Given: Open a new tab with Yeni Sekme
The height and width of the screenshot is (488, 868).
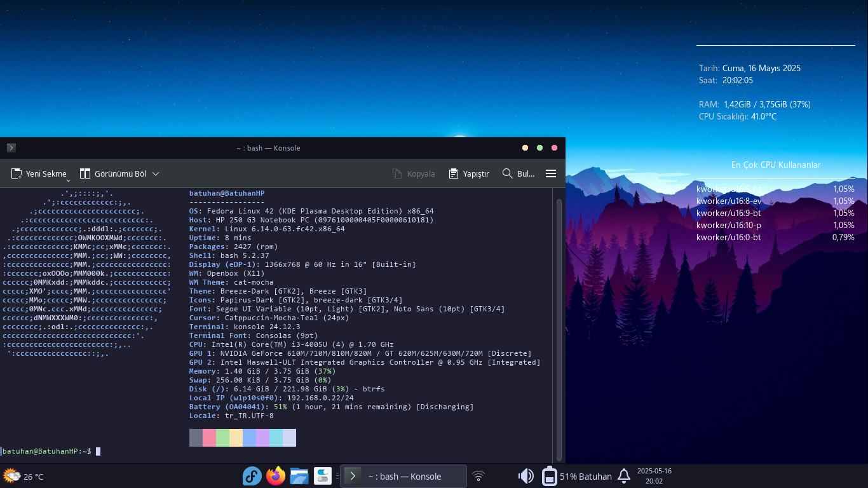Looking at the screenshot, I should click(x=39, y=173).
